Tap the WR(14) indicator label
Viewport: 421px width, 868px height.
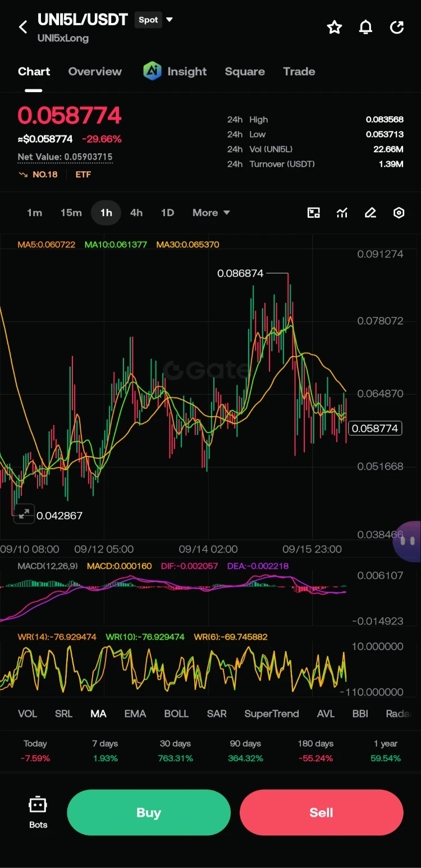(x=57, y=637)
